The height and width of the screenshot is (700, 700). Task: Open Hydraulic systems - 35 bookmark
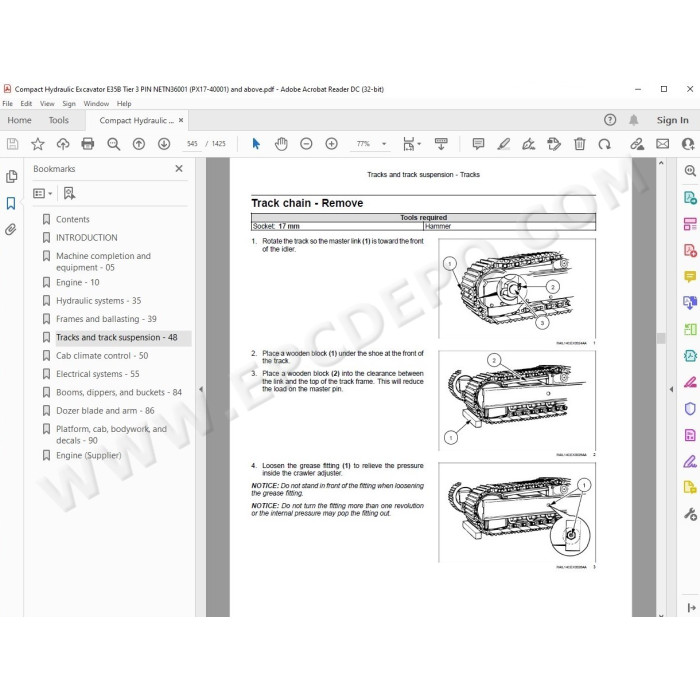tap(99, 300)
